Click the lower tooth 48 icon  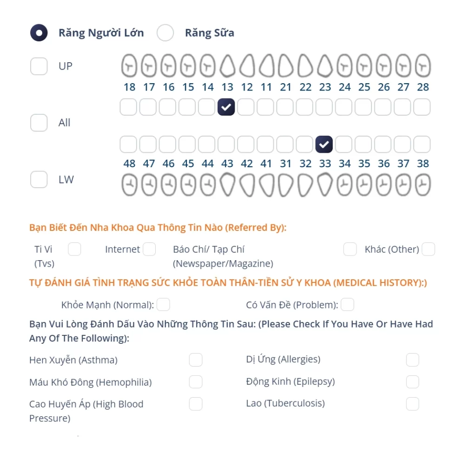pos(130,186)
